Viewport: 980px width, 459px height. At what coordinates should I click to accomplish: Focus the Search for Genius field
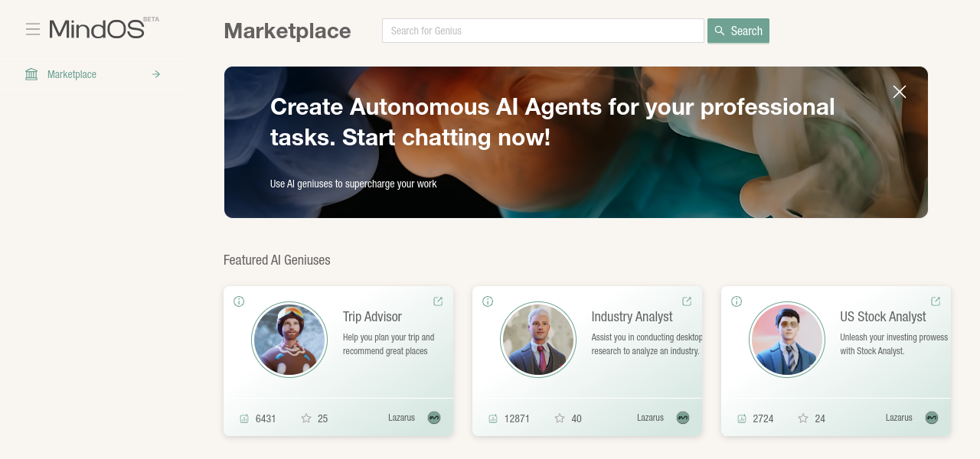[x=542, y=31]
